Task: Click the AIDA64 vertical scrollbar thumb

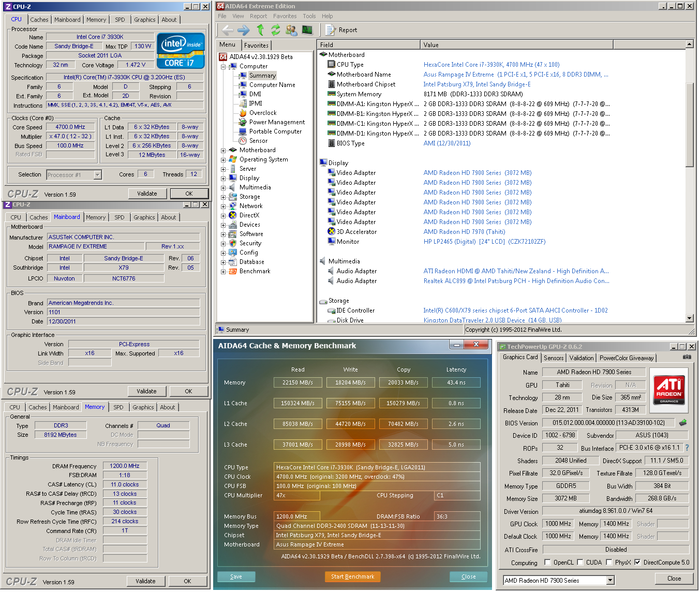Action: [x=689, y=124]
